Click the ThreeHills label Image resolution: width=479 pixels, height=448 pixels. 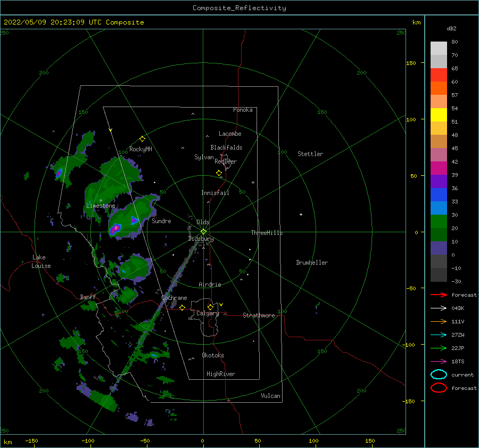[267, 233]
